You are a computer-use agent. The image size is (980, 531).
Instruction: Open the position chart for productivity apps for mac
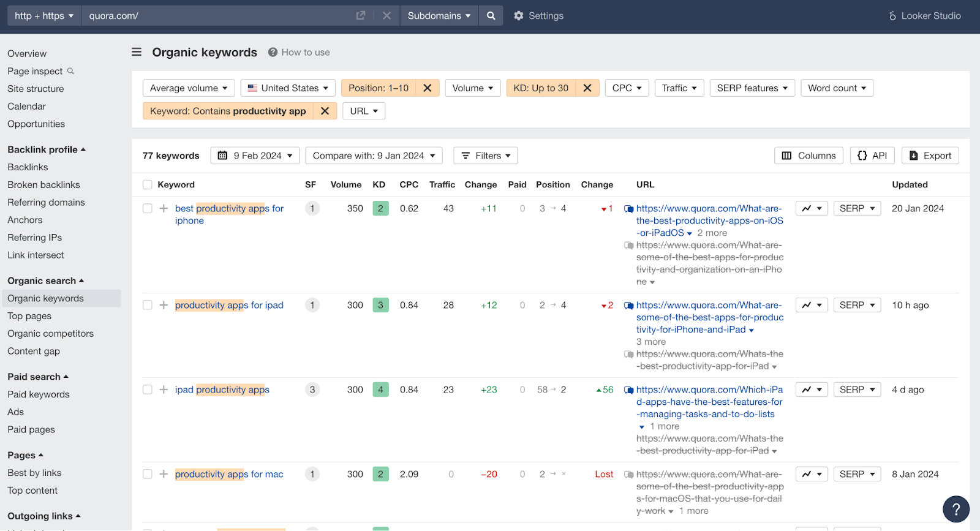point(812,474)
